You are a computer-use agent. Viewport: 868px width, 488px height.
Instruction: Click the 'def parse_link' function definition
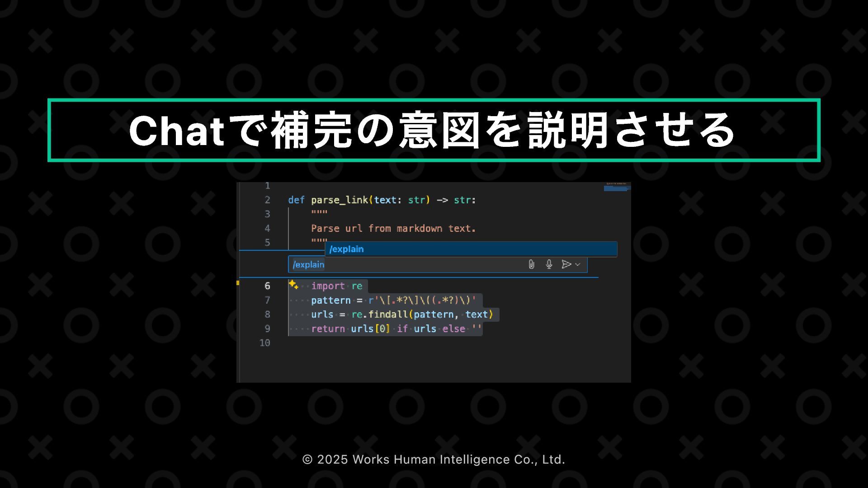point(382,200)
